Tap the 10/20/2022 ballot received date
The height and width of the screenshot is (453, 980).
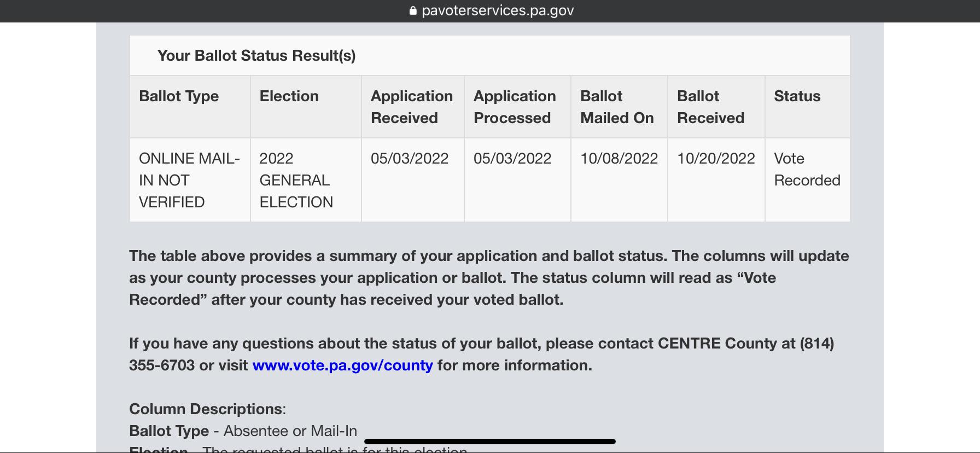click(716, 159)
